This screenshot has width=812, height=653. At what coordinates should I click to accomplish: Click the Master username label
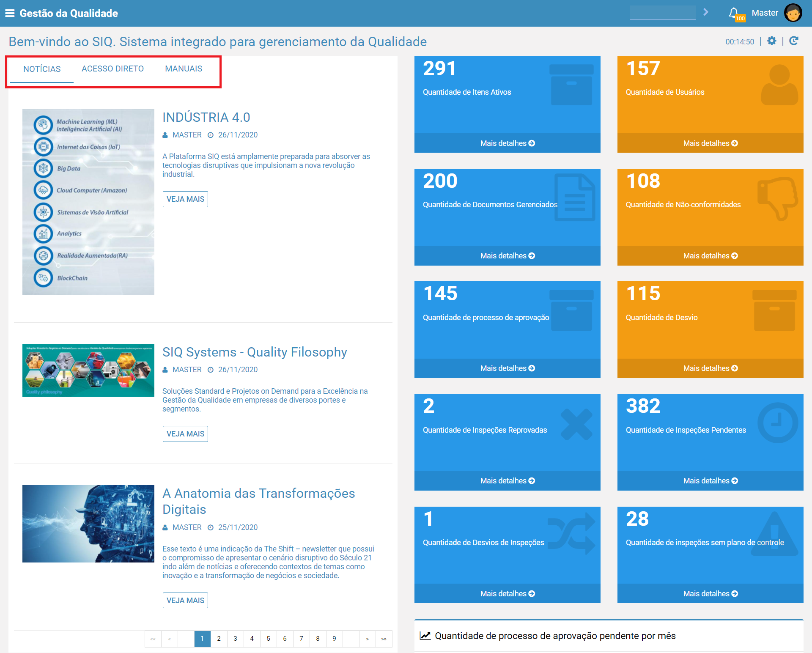pyautogui.click(x=765, y=13)
